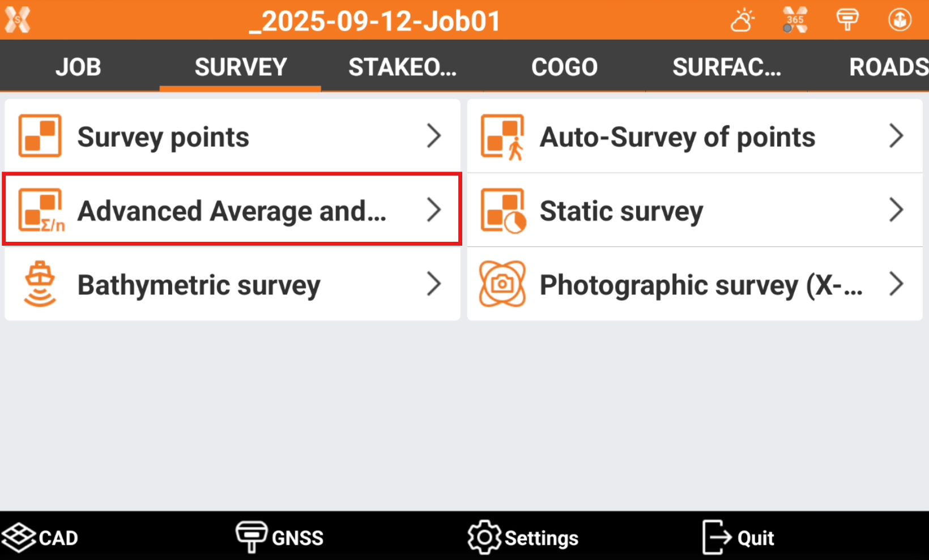Click the circular compass icon top right

point(899,20)
